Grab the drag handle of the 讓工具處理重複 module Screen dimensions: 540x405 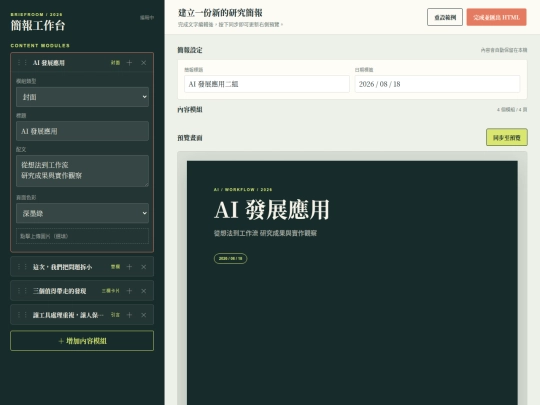22,315
